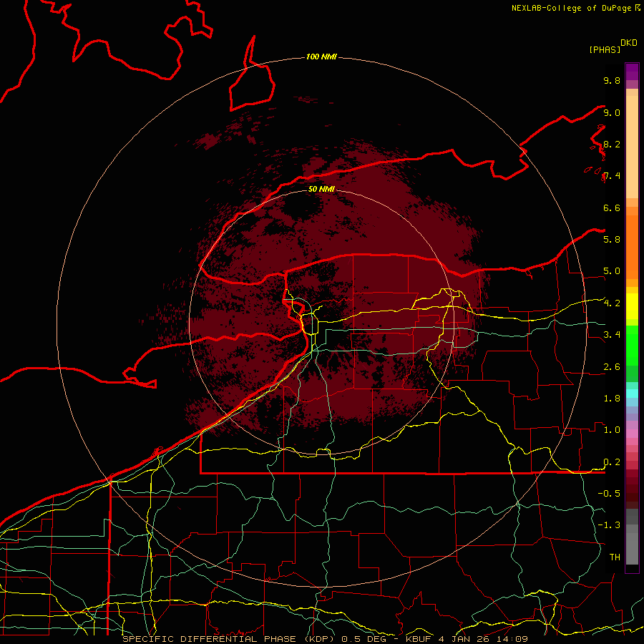Click the TH threshold label on the scale
Screen dimensions: 644x644
[x=615, y=557]
